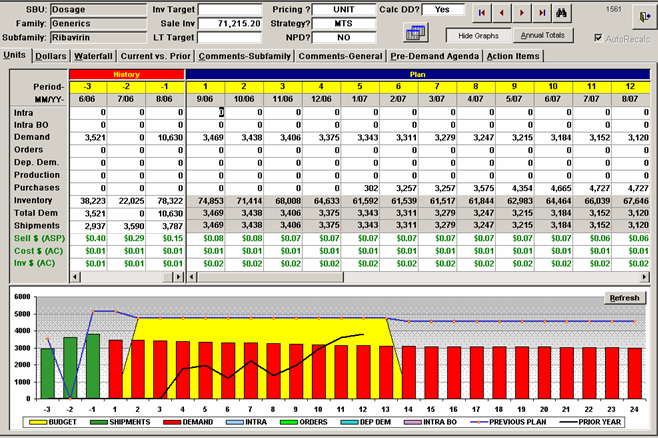Open the Waterfall tab
This screenshot has width=658, height=438.
(93, 56)
